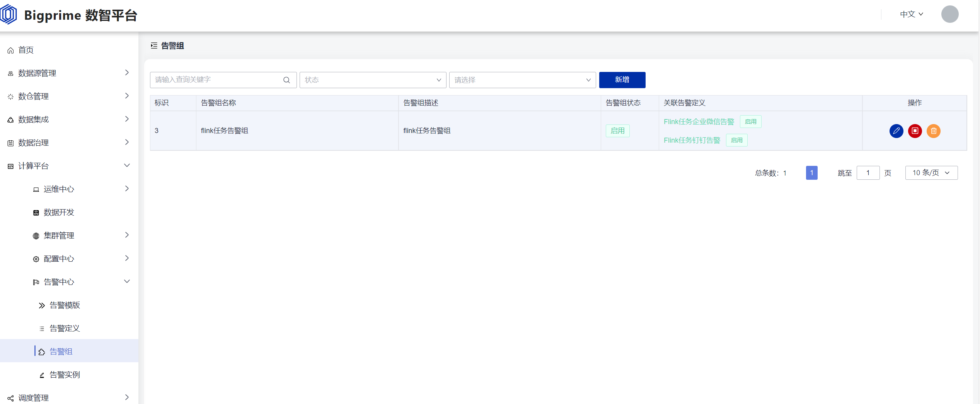Image resolution: width=980 pixels, height=404 pixels.
Task: Click the 数据集成 sidebar icon
Action: [10, 120]
